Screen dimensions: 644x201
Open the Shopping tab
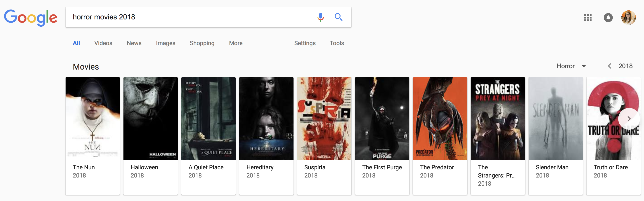click(x=202, y=43)
